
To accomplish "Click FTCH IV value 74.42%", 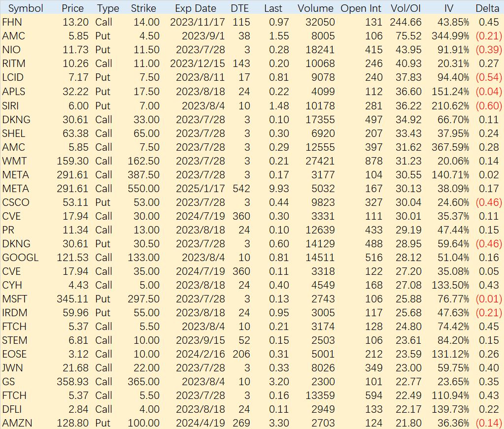I will [x=453, y=327].
